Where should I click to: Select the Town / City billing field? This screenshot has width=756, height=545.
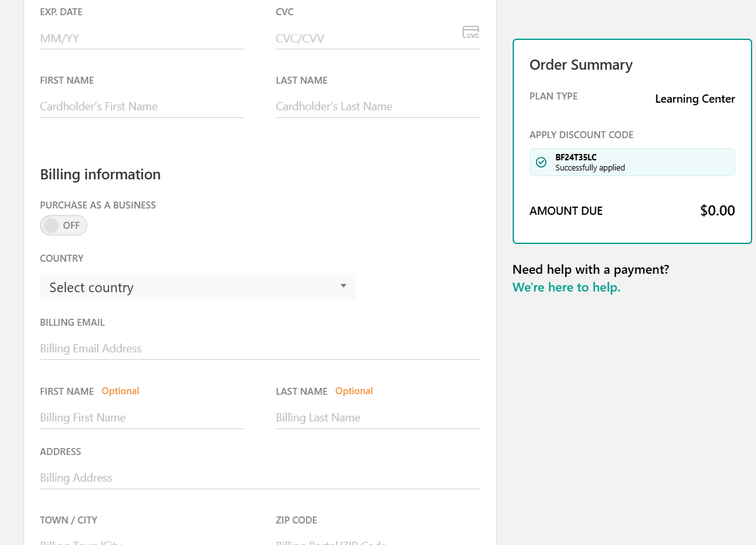(141, 540)
